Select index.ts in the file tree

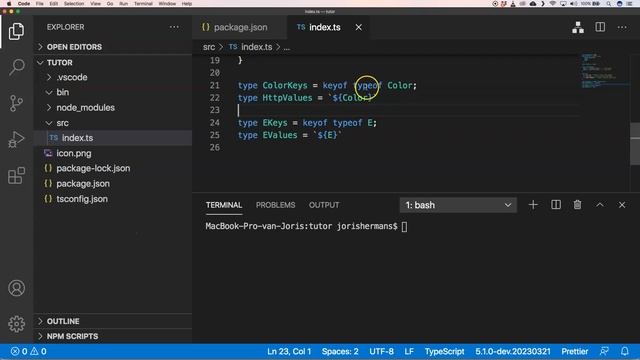pos(113,138)
